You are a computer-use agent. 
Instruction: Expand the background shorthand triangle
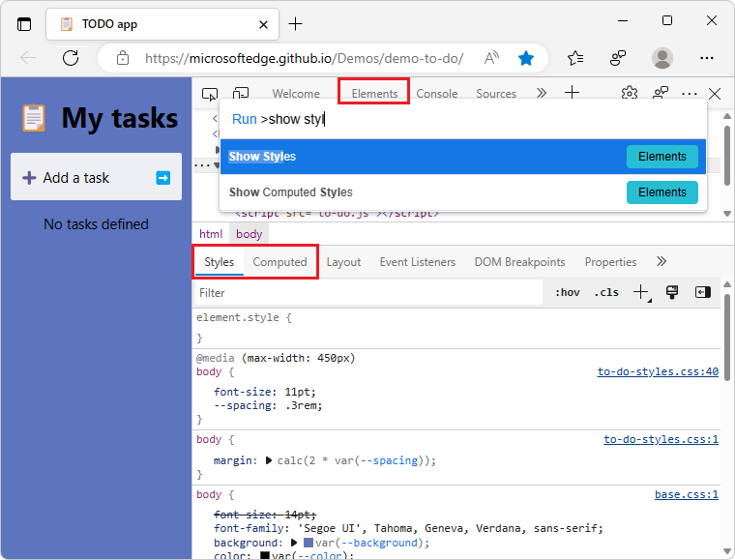pyautogui.click(x=294, y=543)
